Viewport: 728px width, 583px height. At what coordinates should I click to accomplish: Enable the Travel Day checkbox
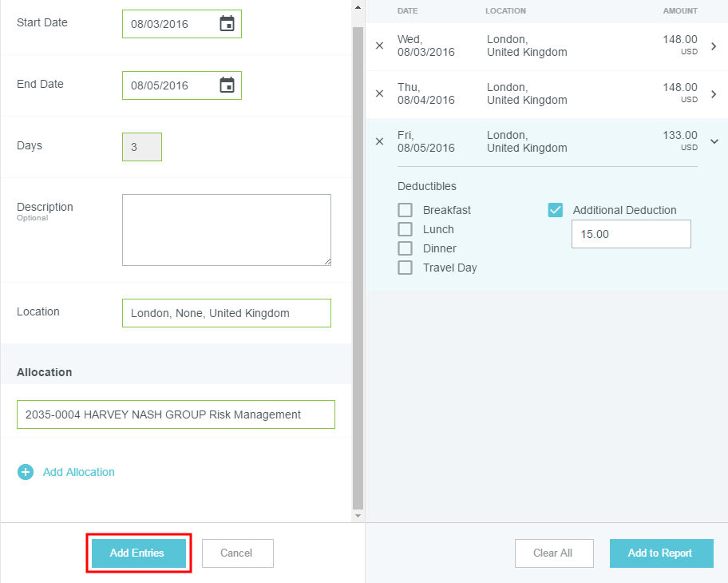tap(406, 268)
